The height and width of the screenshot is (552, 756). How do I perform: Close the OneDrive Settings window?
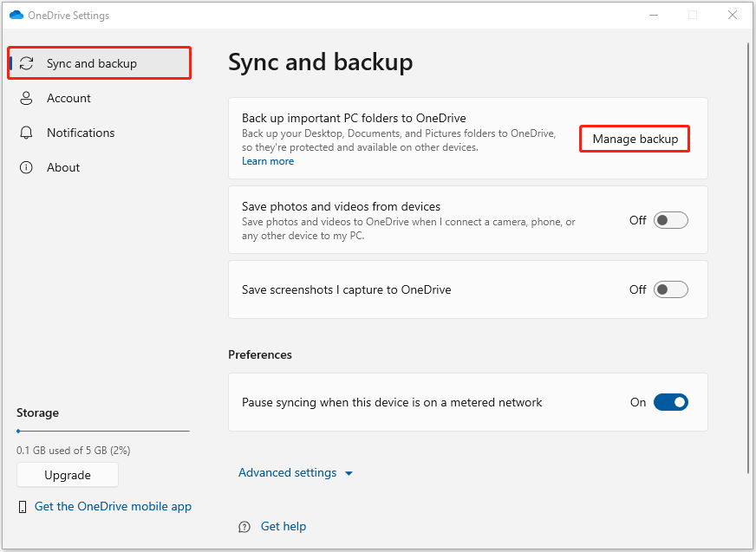733,15
